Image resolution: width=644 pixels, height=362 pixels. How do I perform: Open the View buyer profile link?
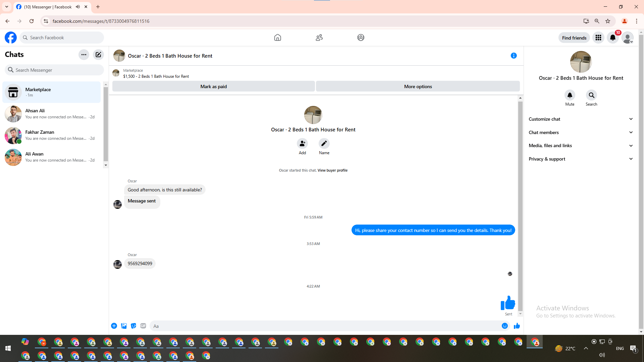coord(332,170)
